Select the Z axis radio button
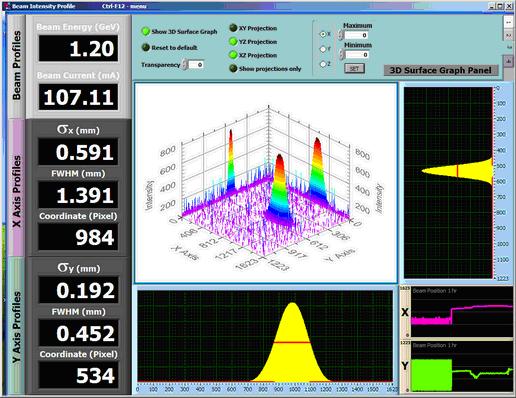 323,64
